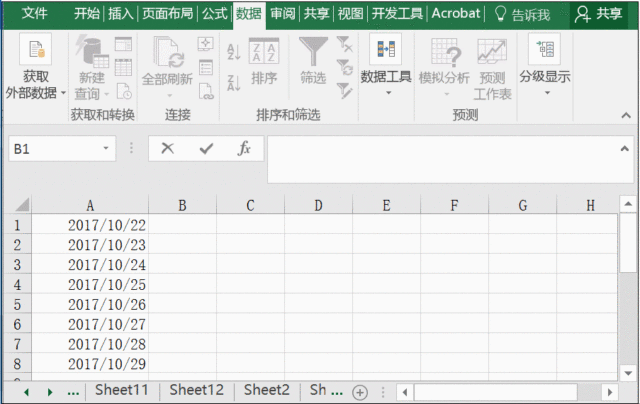Click next sheet navigation arrow
The height and width of the screenshot is (404, 640).
click(50, 393)
